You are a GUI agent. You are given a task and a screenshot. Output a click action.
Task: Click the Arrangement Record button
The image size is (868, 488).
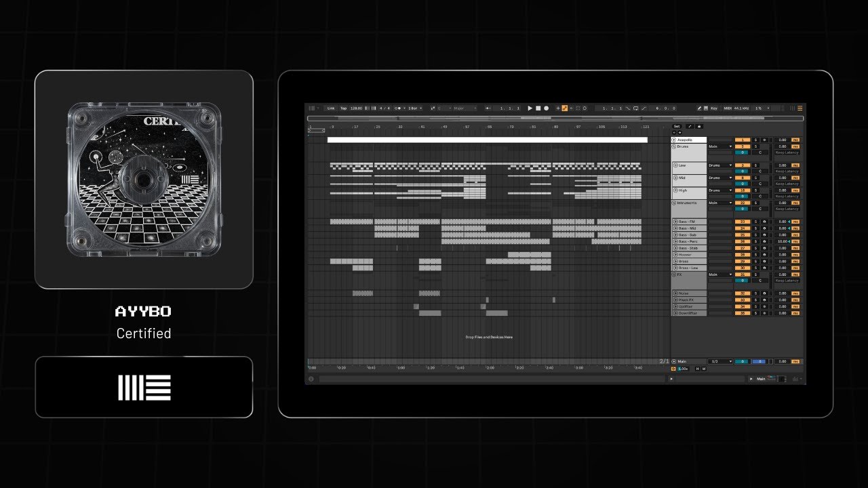point(546,108)
